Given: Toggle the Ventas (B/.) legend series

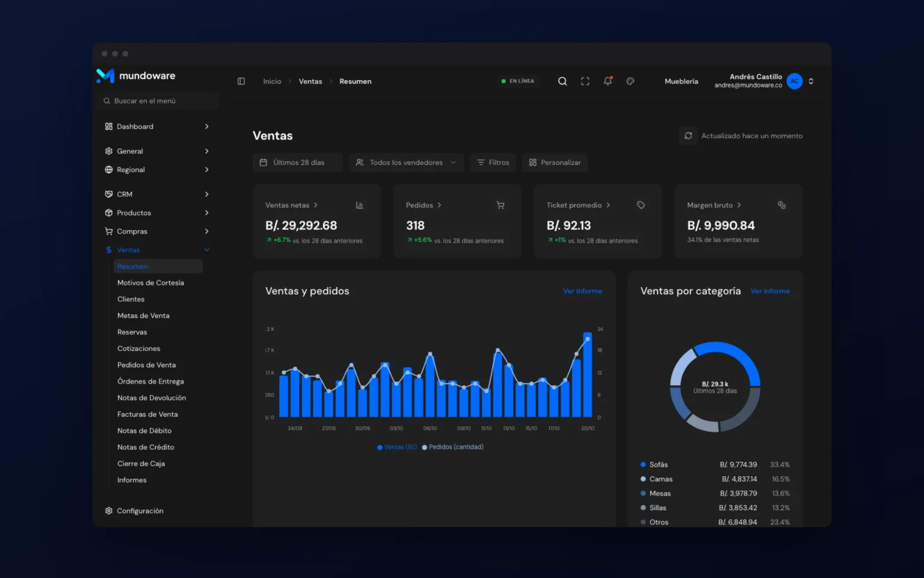Looking at the screenshot, I should (397, 447).
